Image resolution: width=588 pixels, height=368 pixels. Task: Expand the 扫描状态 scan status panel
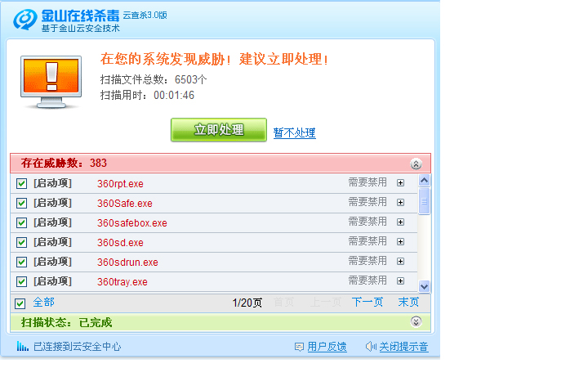click(416, 322)
